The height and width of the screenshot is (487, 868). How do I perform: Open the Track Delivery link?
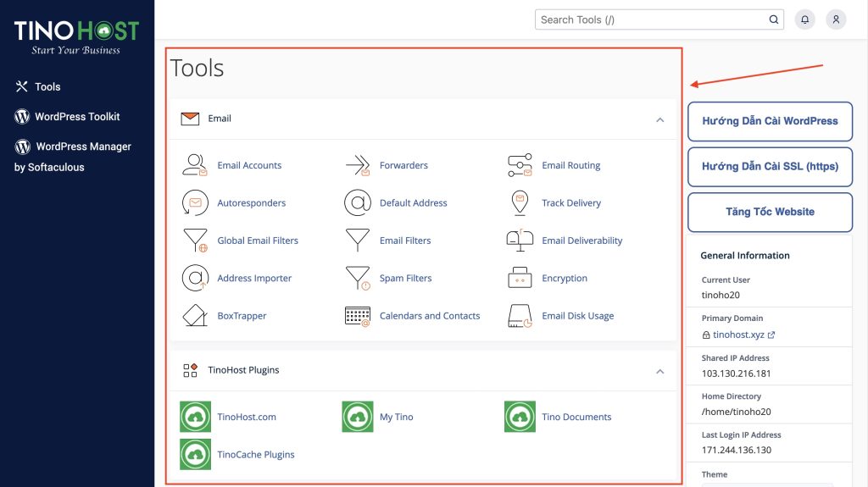pyautogui.click(x=570, y=202)
